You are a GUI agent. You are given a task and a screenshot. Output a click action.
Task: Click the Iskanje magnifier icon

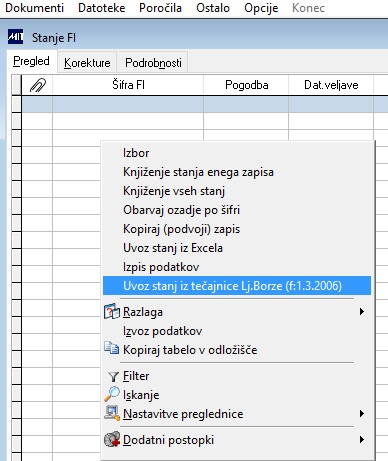(x=112, y=394)
